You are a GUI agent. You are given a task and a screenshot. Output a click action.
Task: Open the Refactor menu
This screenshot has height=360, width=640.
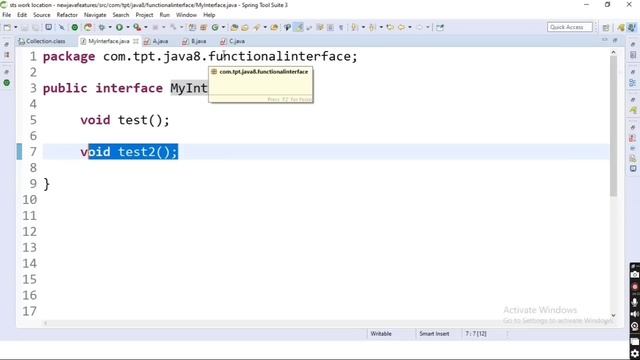tap(67, 15)
